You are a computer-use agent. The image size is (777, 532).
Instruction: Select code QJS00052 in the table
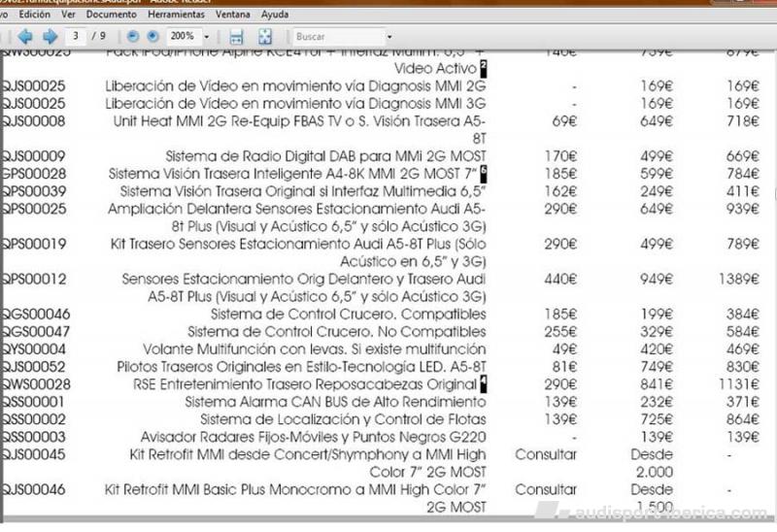(34, 367)
